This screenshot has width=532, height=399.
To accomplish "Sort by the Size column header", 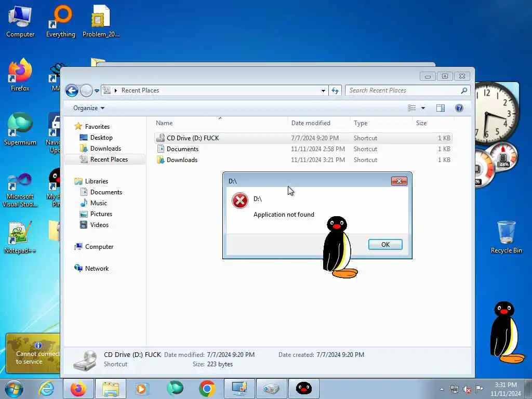I will [433, 123].
